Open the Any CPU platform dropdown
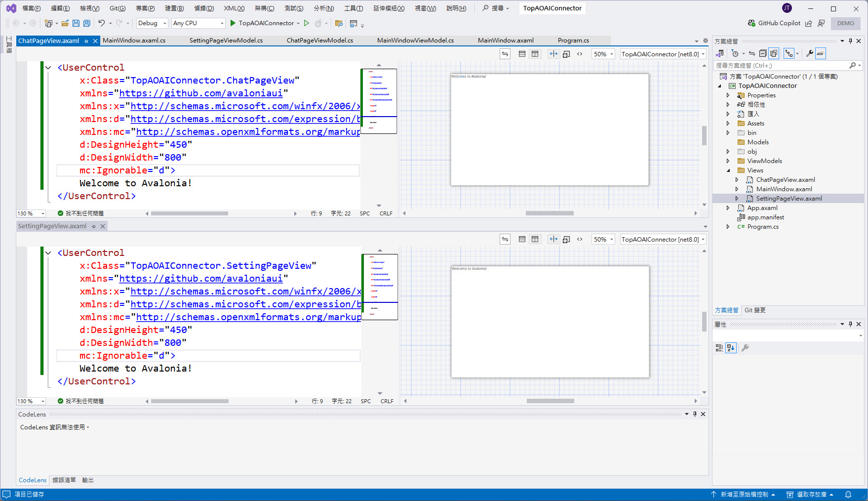 pos(198,23)
